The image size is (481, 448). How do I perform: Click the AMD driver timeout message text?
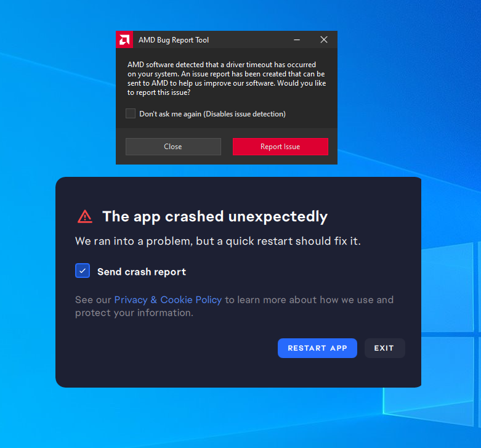[x=227, y=78]
